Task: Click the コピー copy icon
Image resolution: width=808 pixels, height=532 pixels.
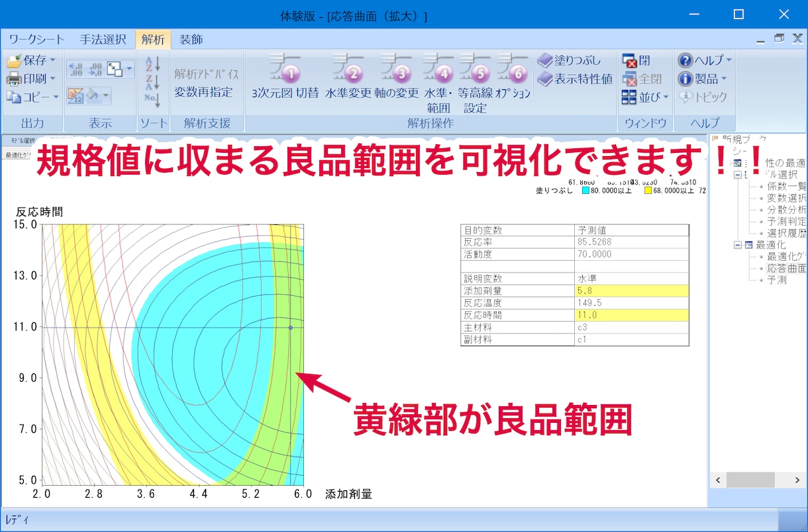Action: 14,97
